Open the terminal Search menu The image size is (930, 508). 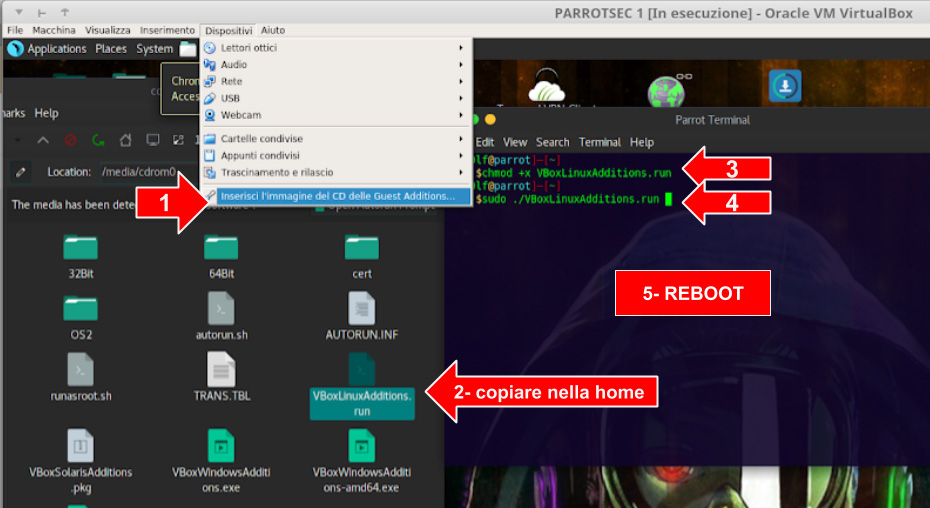(552, 142)
